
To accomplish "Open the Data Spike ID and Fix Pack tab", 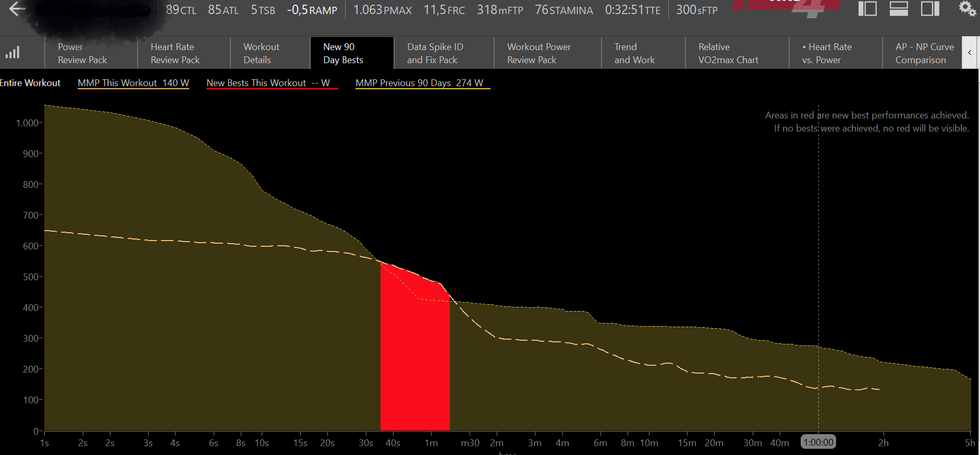I will (435, 53).
